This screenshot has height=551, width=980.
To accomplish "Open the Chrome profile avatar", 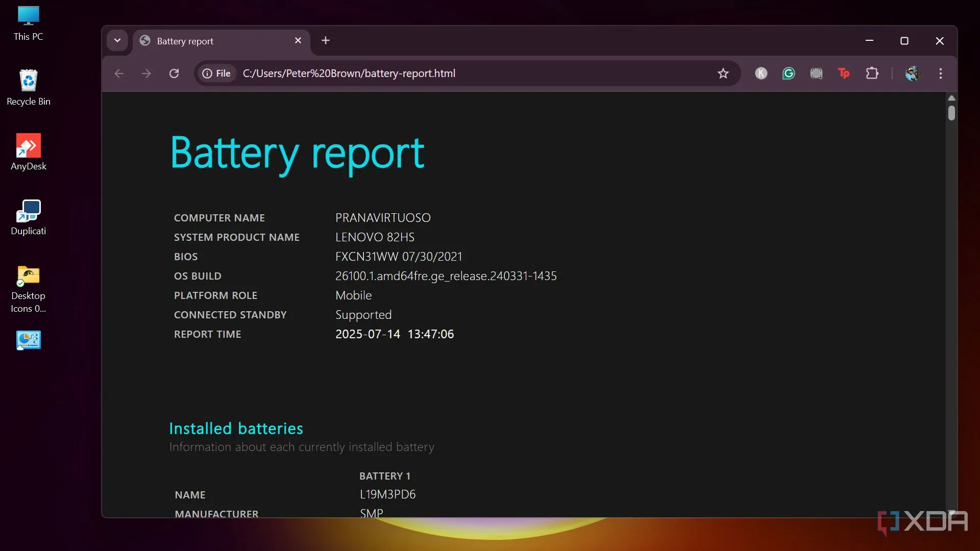I will 912,73.
